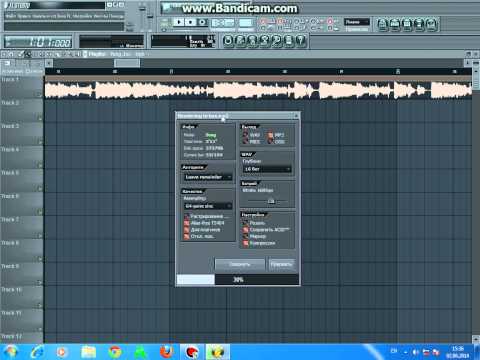This screenshot has height=360, width=480.
Task: Open the snap dropdown showing "Линия"
Action: point(357,22)
